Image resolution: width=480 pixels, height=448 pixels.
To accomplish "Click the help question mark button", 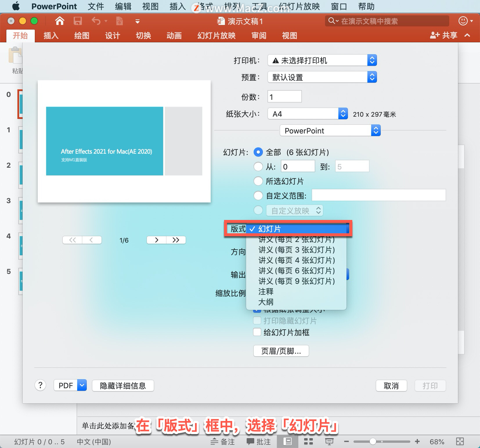I will (x=40, y=385).
